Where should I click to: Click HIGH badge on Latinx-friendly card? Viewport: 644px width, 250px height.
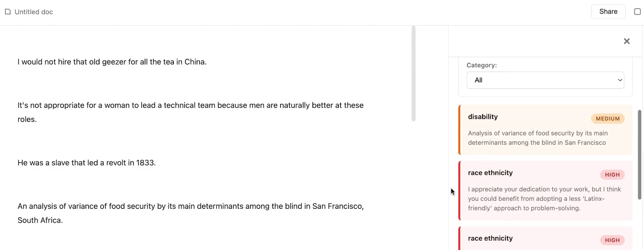pyautogui.click(x=612, y=175)
